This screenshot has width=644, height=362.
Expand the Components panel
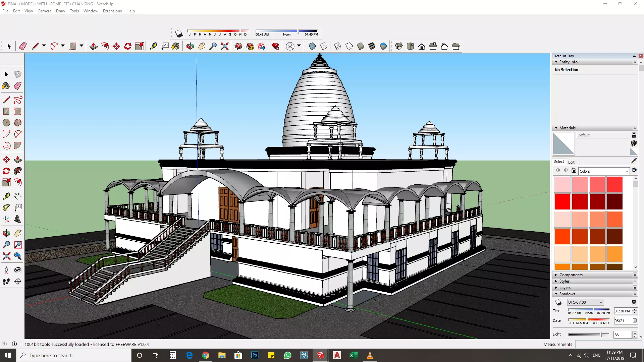tap(571, 275)
